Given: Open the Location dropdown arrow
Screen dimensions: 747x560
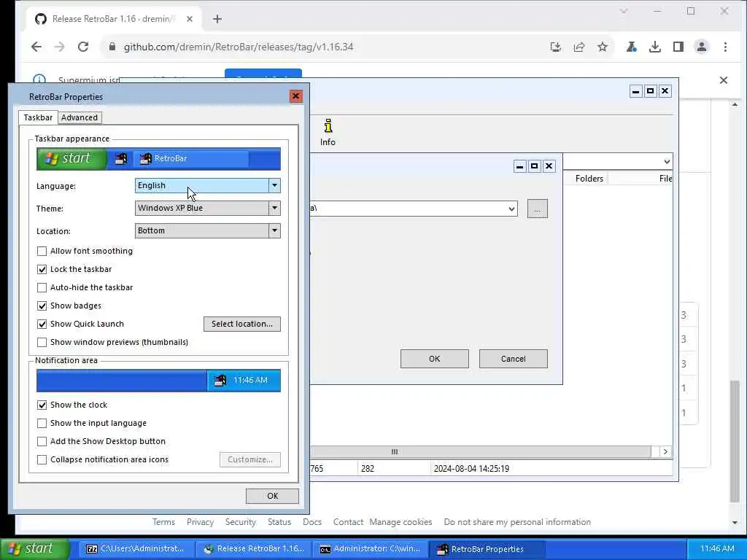Looking at the screenshot, I should [x=274, y=230].
